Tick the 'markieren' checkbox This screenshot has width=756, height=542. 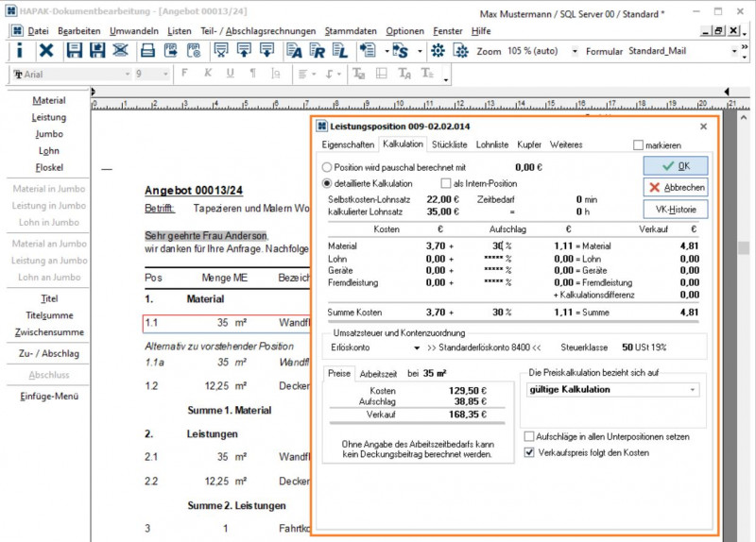click(638, 145)
